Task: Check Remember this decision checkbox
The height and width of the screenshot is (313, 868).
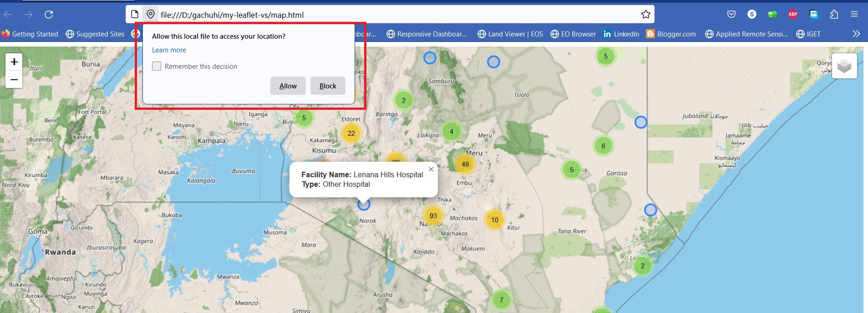Action: (x=157, y=67)
